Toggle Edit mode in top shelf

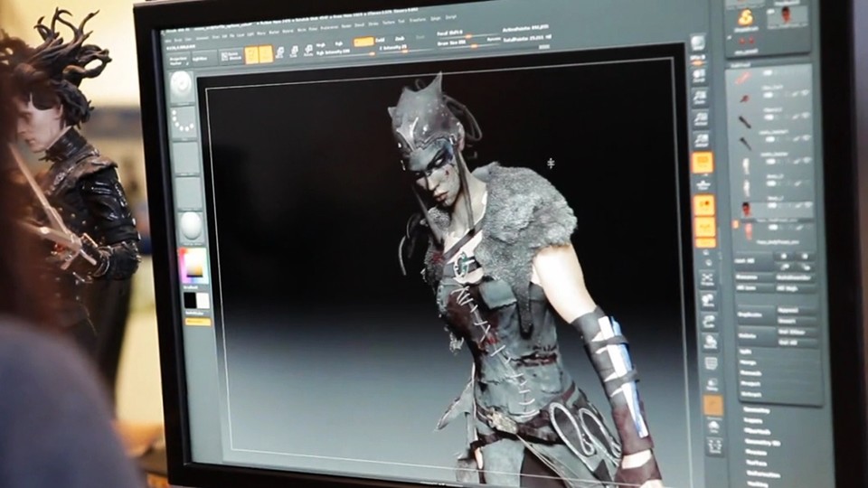pyautogui.click(x=251, y=55)
